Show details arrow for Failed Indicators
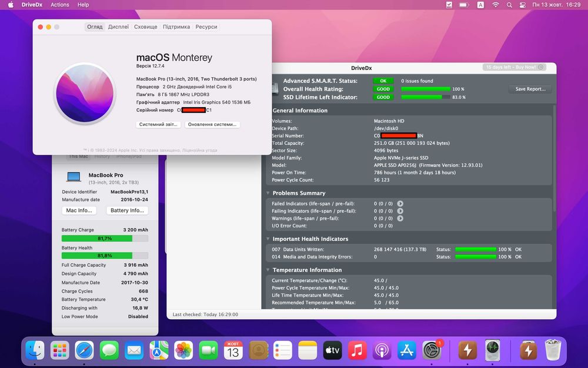The width and height of the screenshot is (588, 368). [400, 204]
